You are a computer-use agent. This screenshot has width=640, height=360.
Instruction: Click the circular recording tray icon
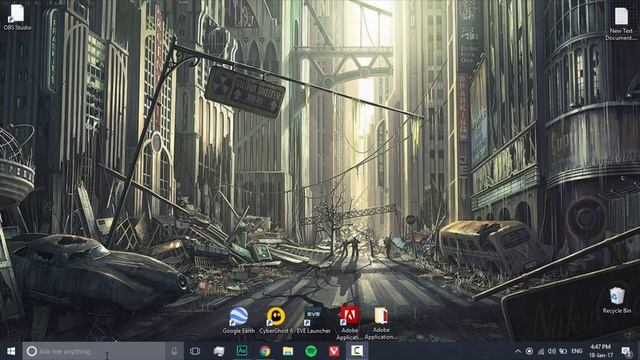[529, 351]
